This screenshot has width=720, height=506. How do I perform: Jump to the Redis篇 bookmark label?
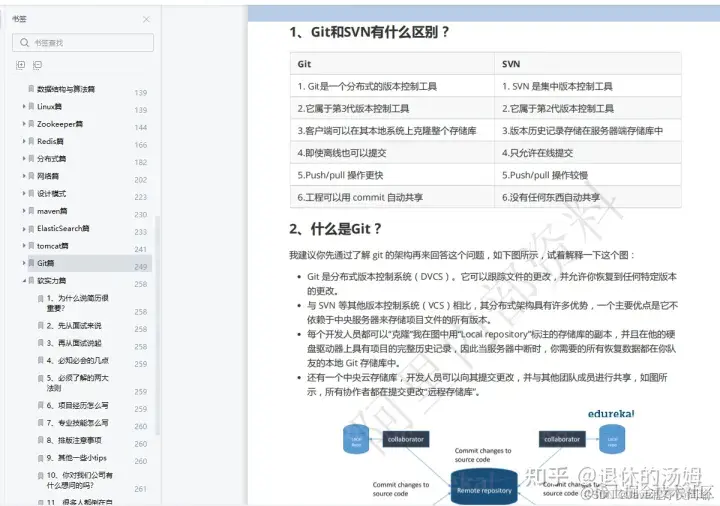tap(50, 141)
